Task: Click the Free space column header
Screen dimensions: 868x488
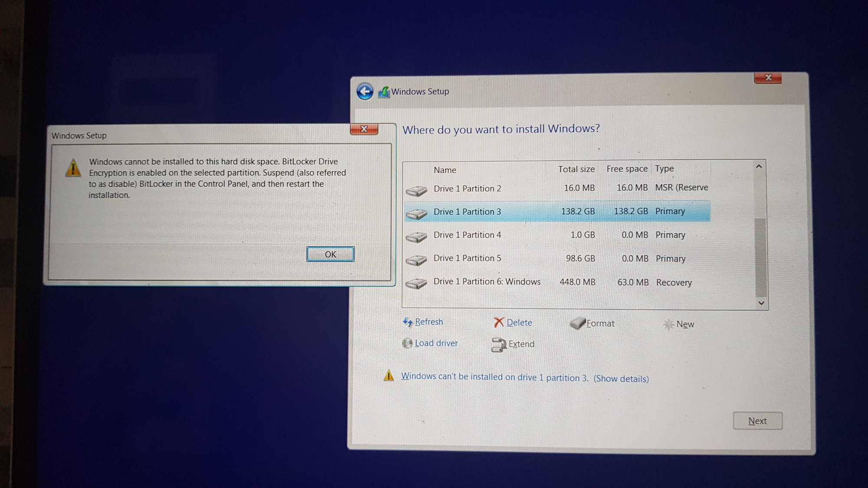Action: point(627,169)
